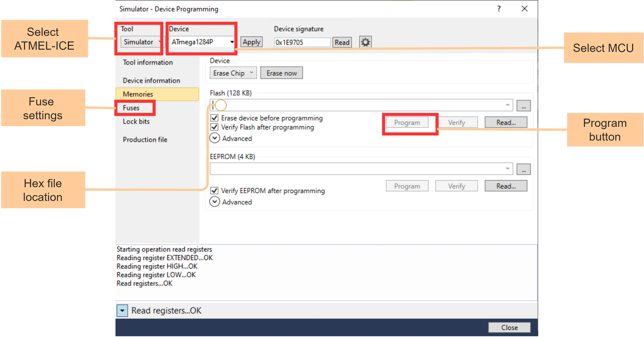This screenshot has width=644, height=337.
Task: Toggle Verify Flash after programming checkbox
Action: pyautogui.click(x=214, y=127)
